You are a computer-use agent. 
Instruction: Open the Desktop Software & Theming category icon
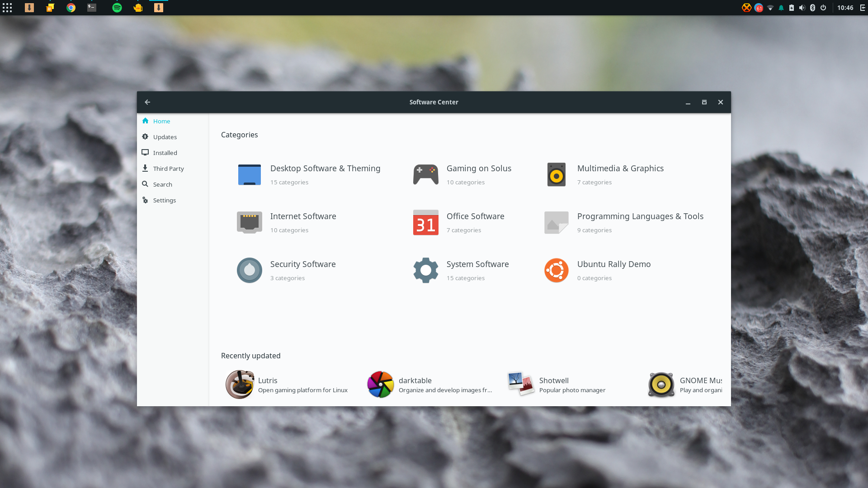[250, 175]
